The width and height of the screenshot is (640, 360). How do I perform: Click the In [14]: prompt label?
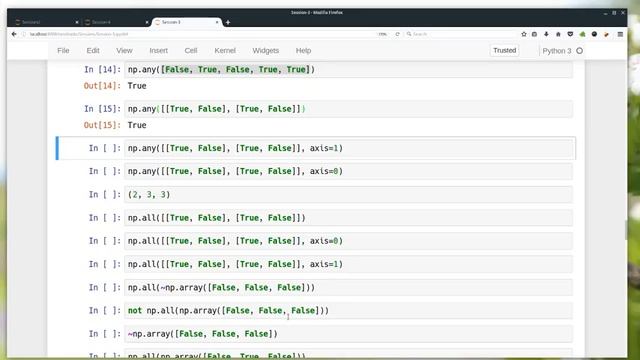click(x=102, y=69)
